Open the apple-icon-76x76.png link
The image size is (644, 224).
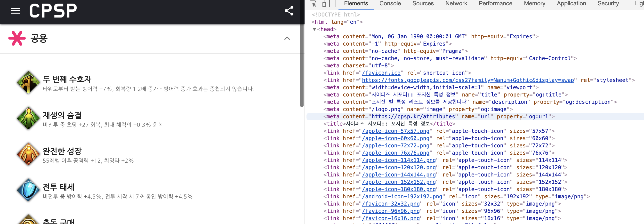pyautogui.click(x=396, y=153)
